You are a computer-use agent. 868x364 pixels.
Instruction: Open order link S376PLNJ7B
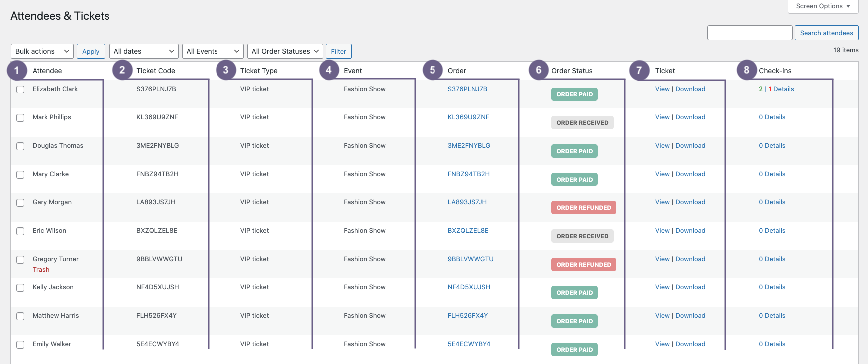coord(467,89)
